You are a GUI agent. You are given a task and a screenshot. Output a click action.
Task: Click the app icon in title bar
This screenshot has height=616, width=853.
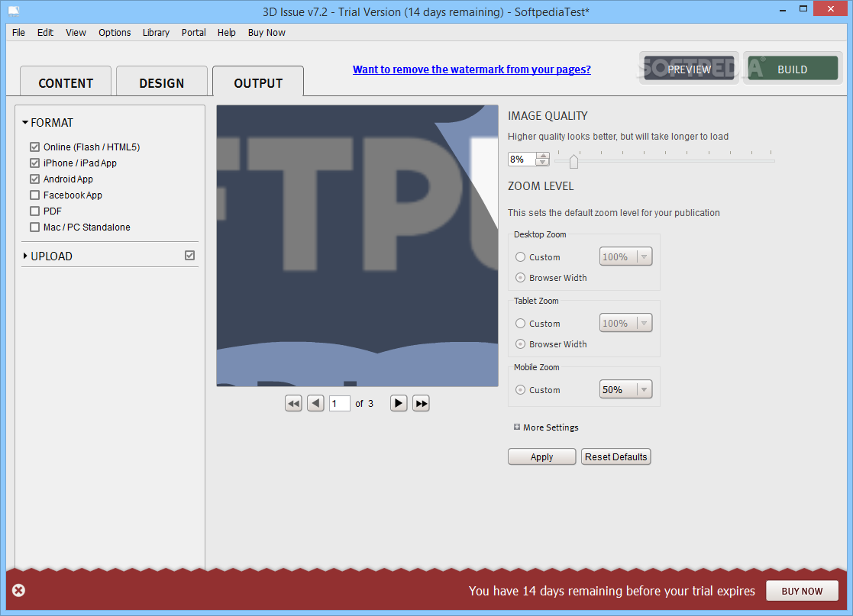pos(14,11)
